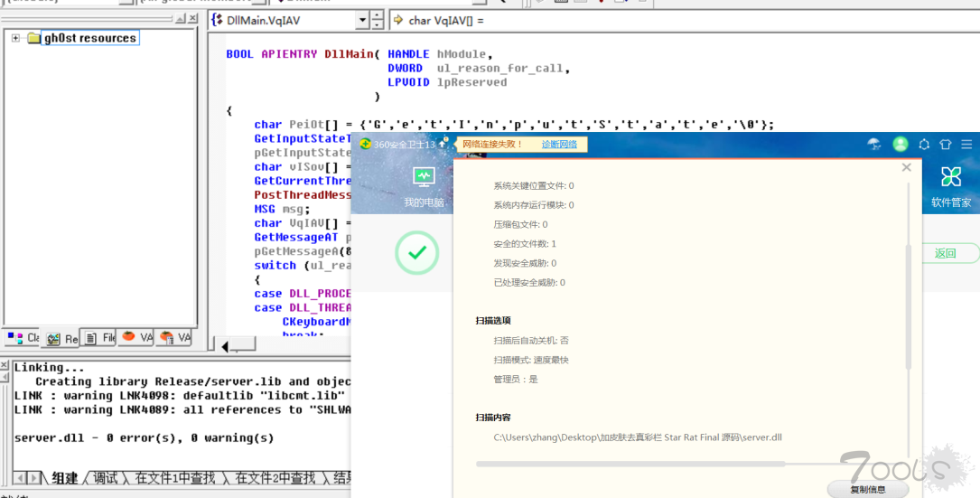
Task: Click the circular refresh icon in 360 title bar
Action: tap(924, 145)
